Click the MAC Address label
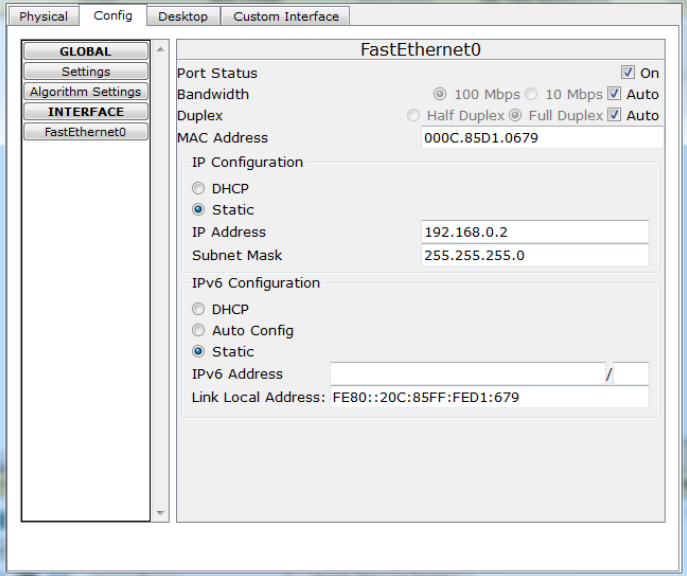The image size is (687, 576). [223, 138]
